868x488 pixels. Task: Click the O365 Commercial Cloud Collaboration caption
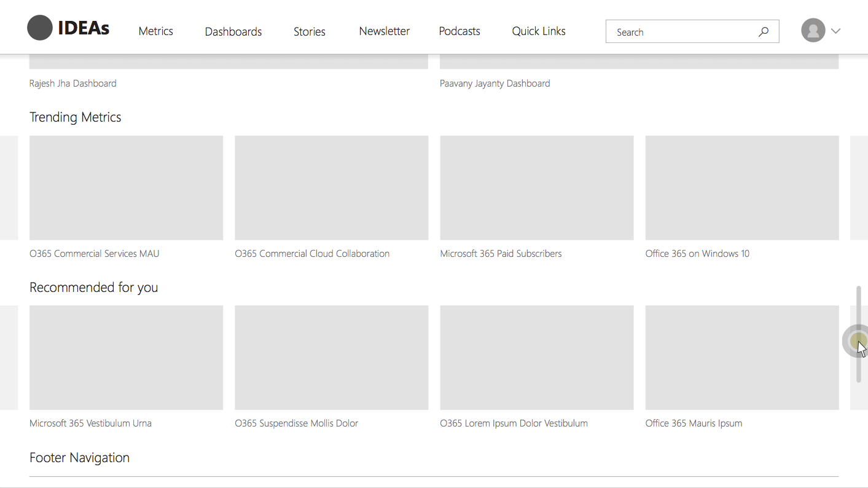312,254
